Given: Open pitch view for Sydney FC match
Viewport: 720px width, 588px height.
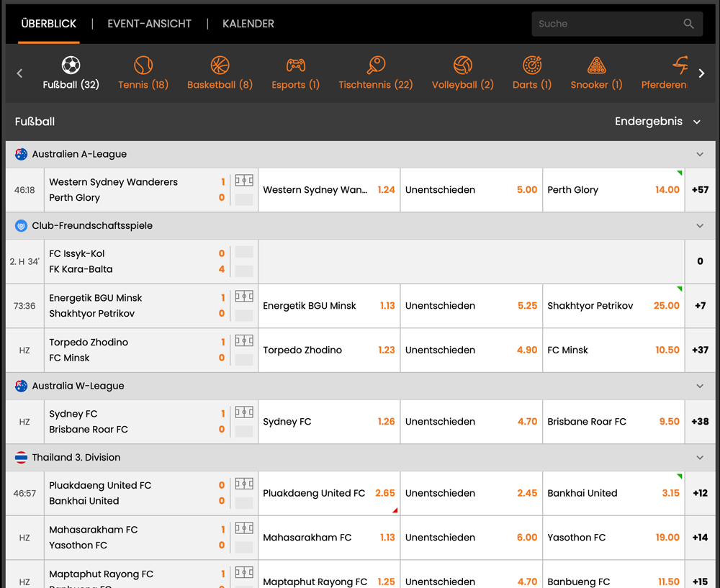Looking at the screenshot, I should [244, 412].
